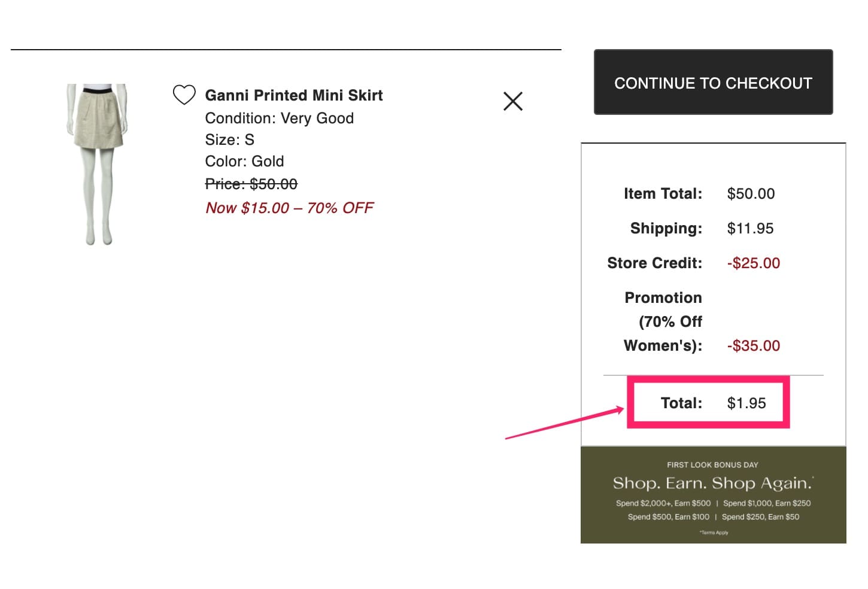Click the Now $15.00 – 70% OFF text
Image resolution: width=868 pixels, height=589 pixels.
click(289, 208)
